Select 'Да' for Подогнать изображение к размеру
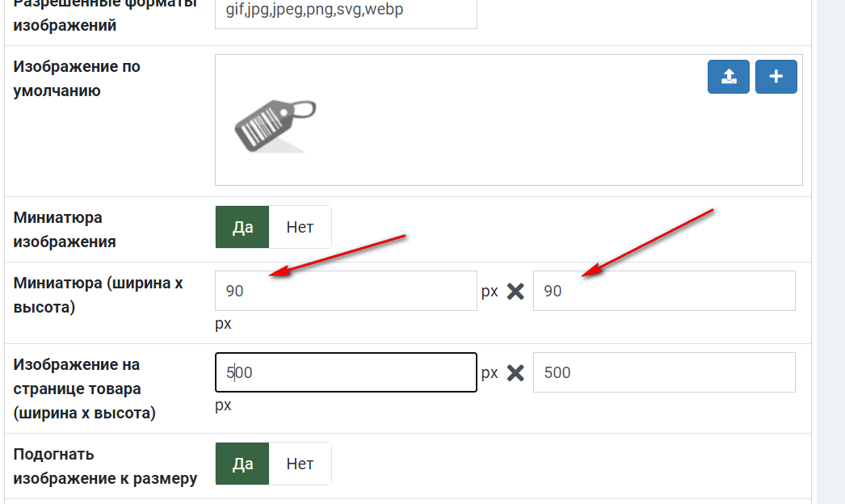The width and height of the screenshot is (845, 504). 242,464
